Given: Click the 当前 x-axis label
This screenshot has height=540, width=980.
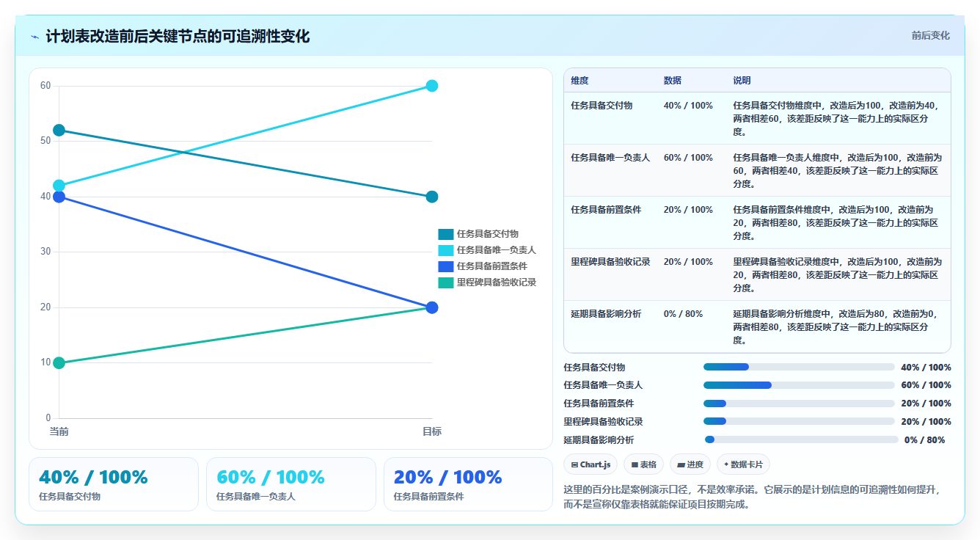Looking at the screenshot, I should point(59,431).
